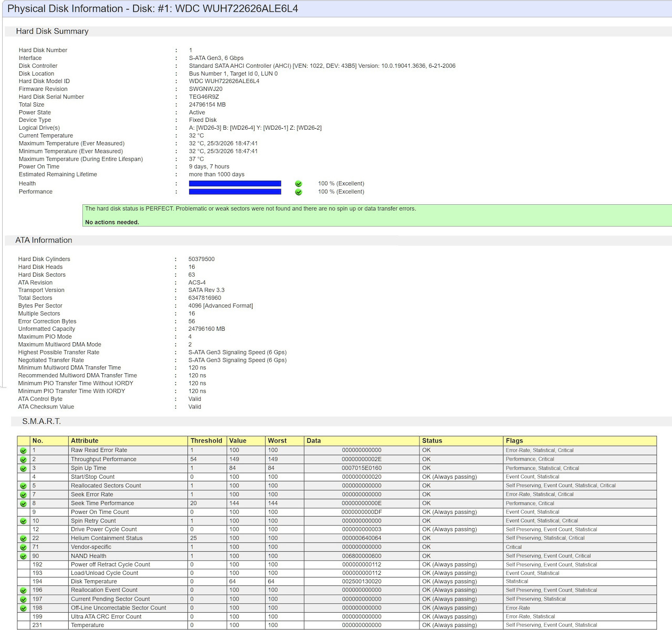This screenshot has width=672, height=630.
Task: Click the status icon for Spin Up Time
Action: [x=23, y=468]
